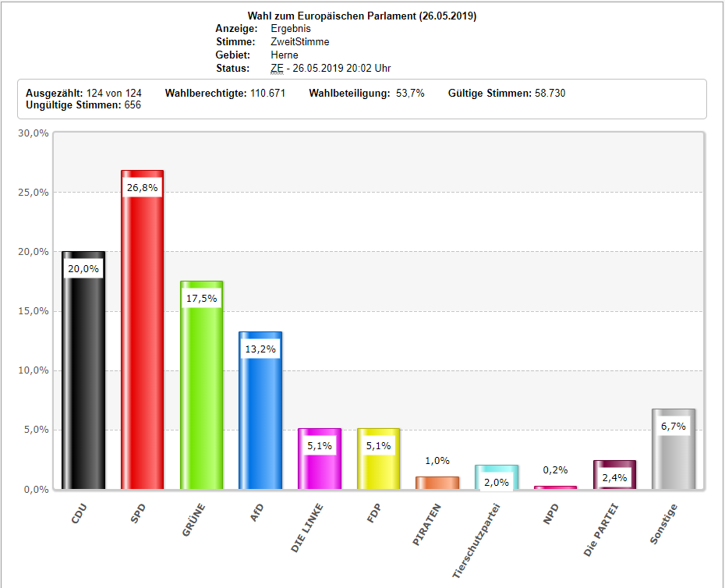Click the AfD axis label
Screen dimensions: 725x588
point(256,513)
